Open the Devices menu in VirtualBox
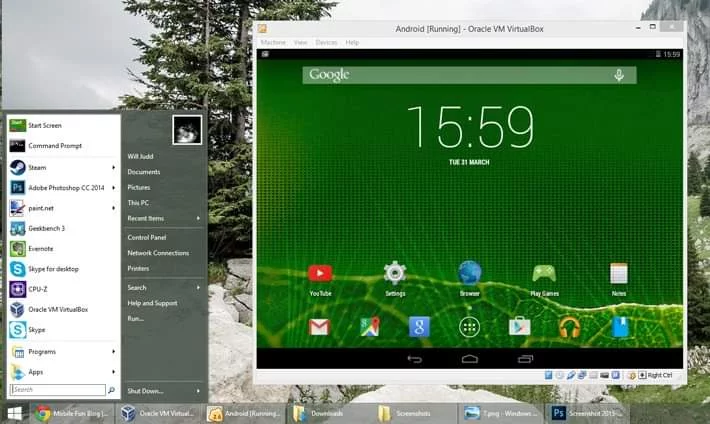Image resolution: width=710 pixels, height=424 pixels. [326, 43]
